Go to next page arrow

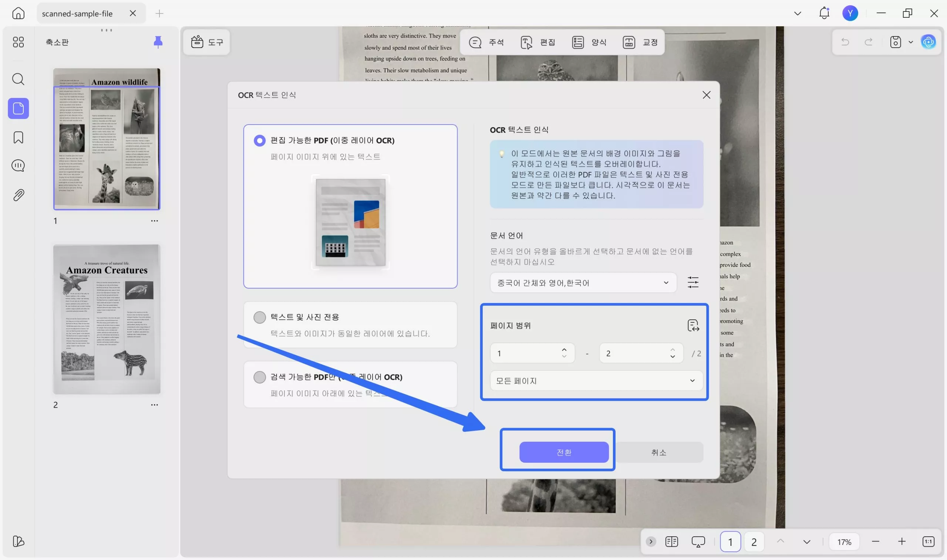click(806, 542)
